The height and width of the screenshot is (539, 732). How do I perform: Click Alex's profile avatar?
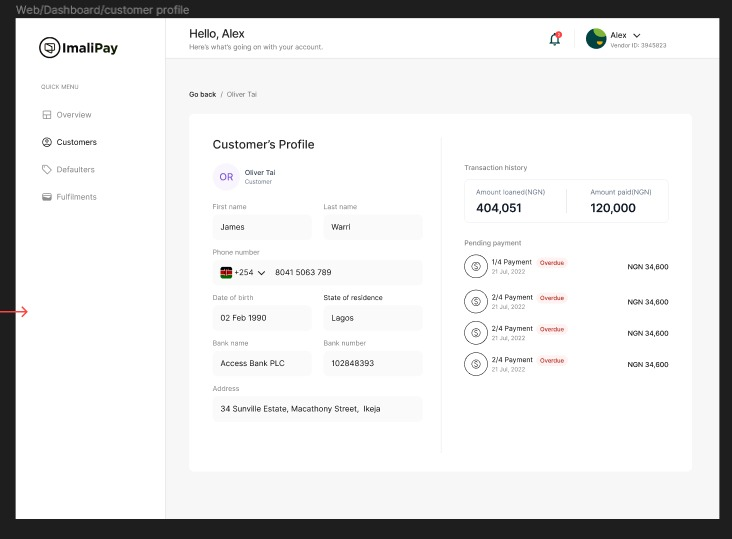596,39
